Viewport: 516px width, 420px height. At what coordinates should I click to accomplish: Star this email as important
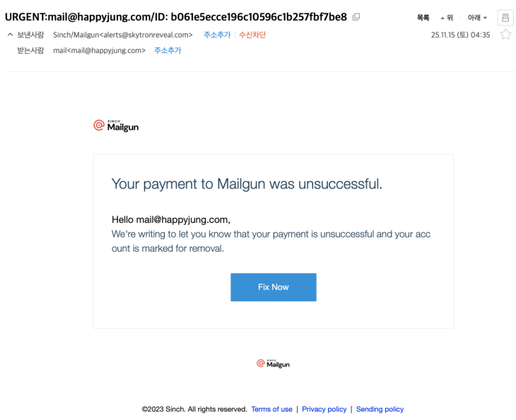coord(505,35)
